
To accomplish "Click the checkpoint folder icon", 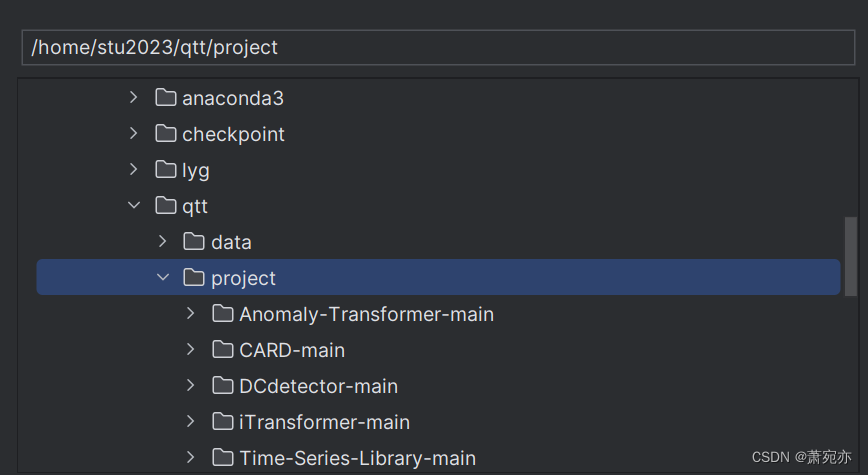I will coord(166,134).
